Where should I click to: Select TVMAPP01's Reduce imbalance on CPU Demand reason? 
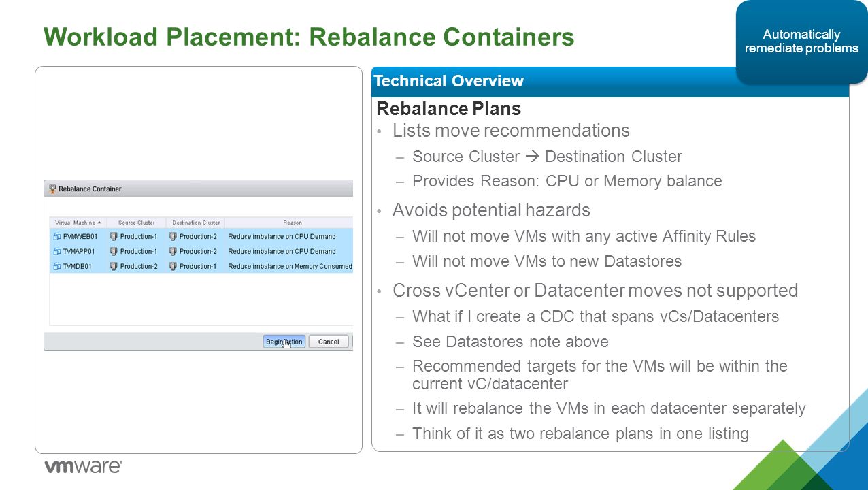click(282, 252)
